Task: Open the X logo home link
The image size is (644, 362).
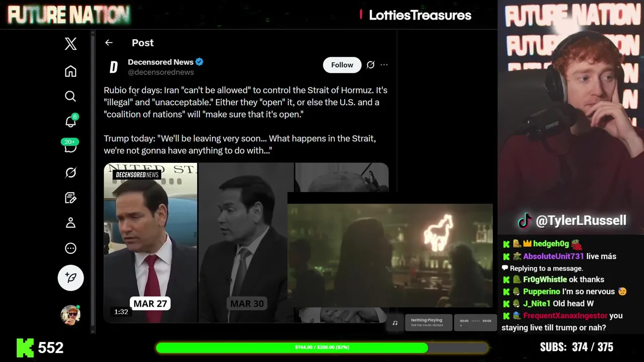Action: pos(70,44)
